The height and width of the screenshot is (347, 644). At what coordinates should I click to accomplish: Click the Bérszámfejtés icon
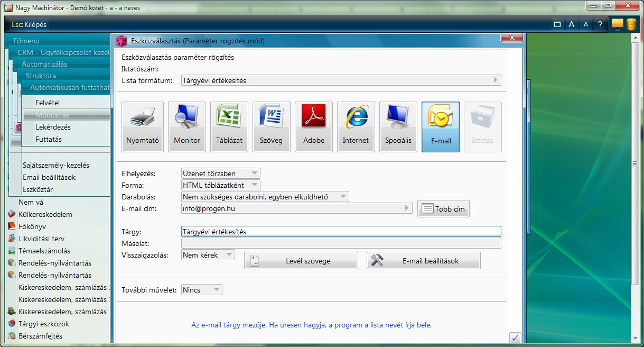[12, 336]
